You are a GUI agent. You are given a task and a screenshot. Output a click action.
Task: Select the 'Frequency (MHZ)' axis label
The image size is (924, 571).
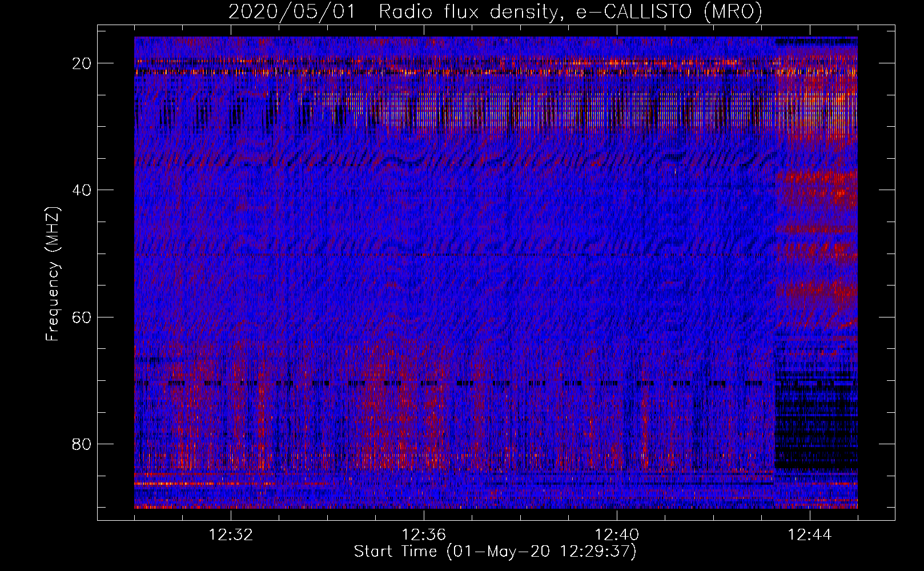tap(53, 274)
